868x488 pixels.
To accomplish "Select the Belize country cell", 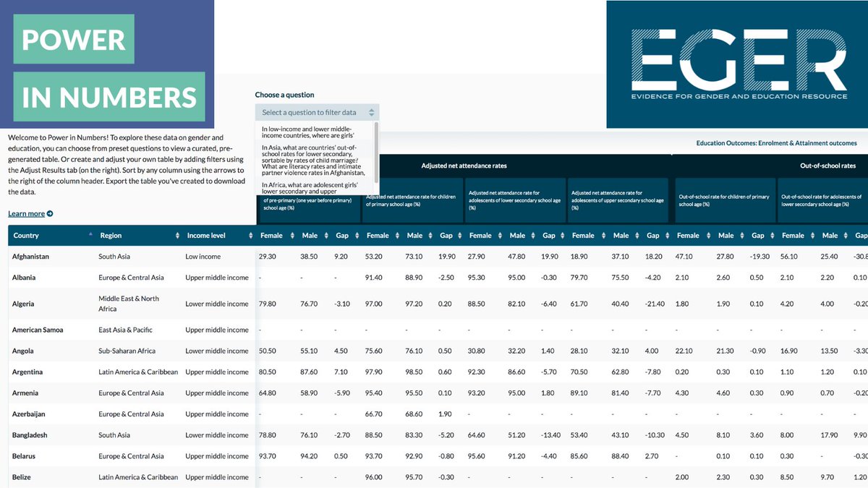I will pyautogui.click(x=22, y=477).
